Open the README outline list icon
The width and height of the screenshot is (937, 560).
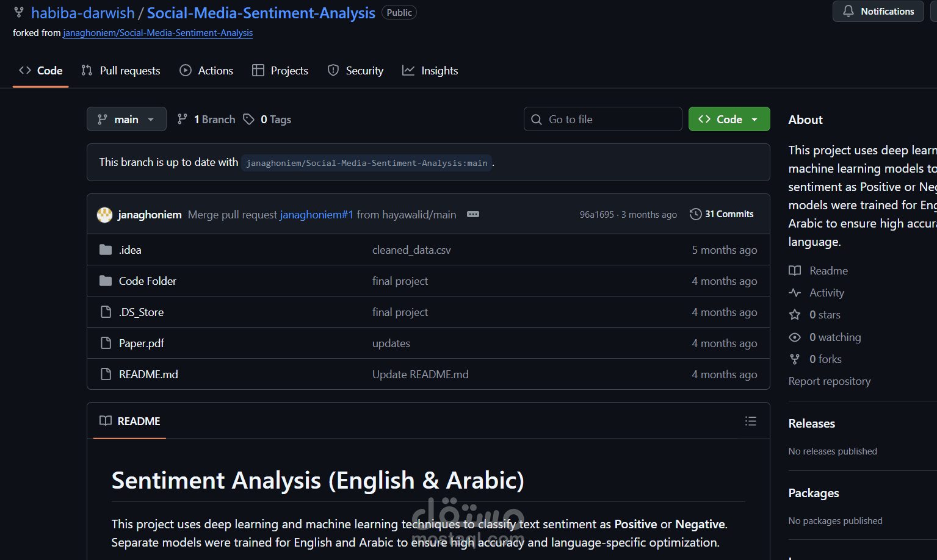(x=751, y=421)
